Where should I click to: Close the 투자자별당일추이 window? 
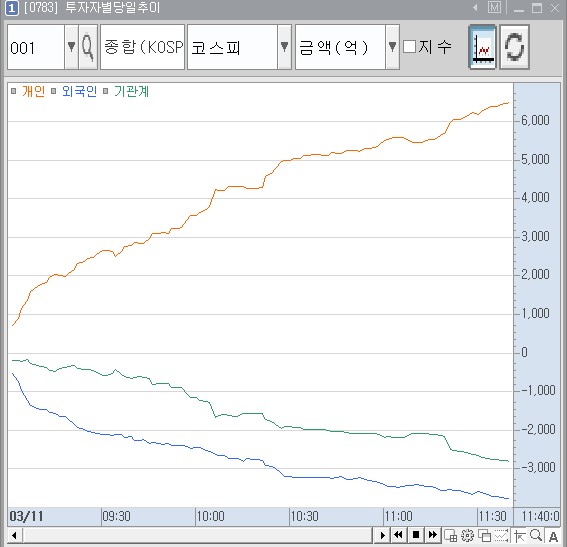tap(555, 8)
